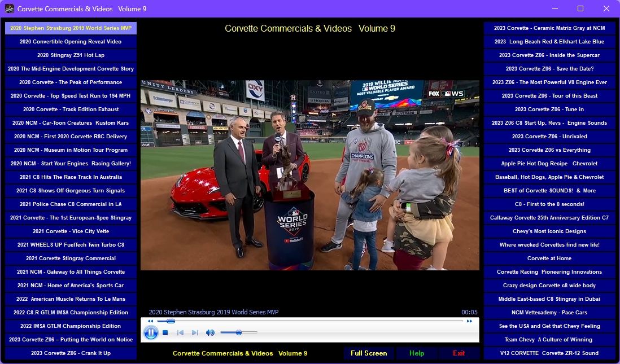
Task: Adjust the volume slider
Action: click(x=239, y=333)
